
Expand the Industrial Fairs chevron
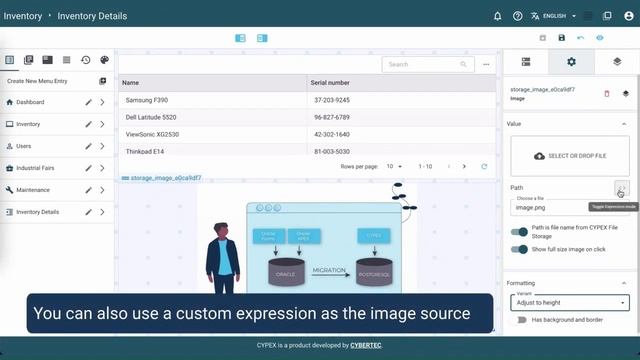pyautogui.click(x=102, y=168)
